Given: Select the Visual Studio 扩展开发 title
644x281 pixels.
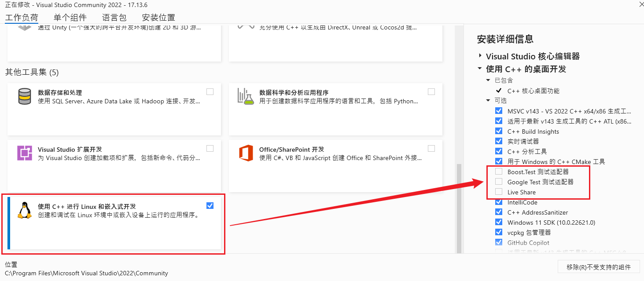Looking at the screenshot, I should pyautogui.click(x=70, y=150).
